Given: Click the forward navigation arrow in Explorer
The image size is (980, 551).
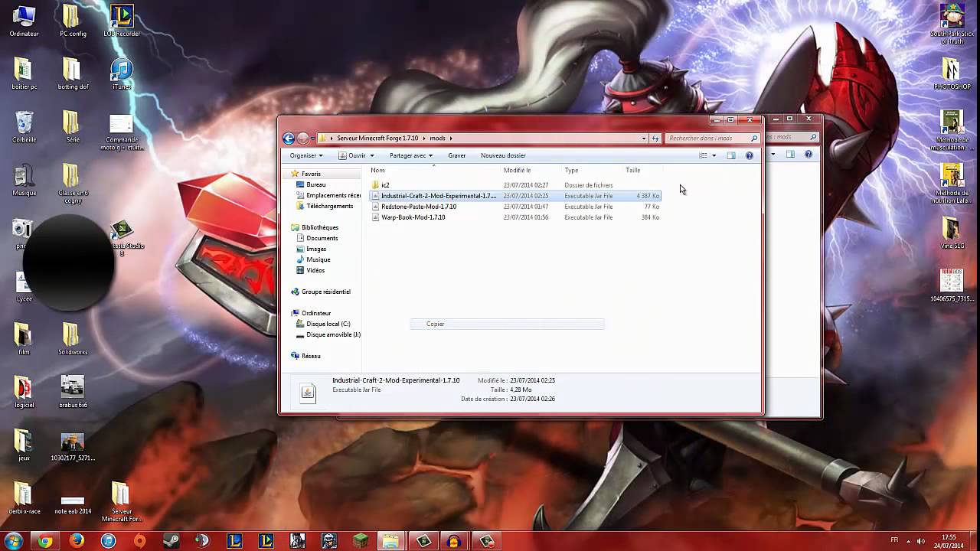Looking at the screenshot, I should (303, 139).
